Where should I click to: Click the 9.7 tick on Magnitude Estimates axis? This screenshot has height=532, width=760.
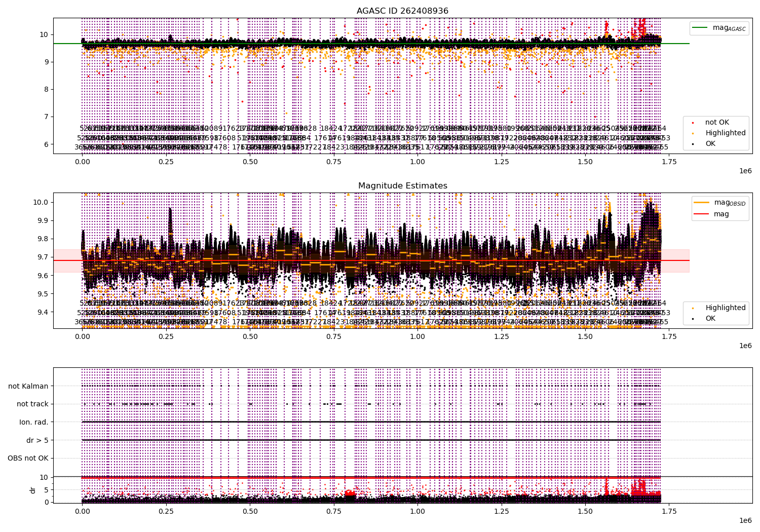(43, 257)
